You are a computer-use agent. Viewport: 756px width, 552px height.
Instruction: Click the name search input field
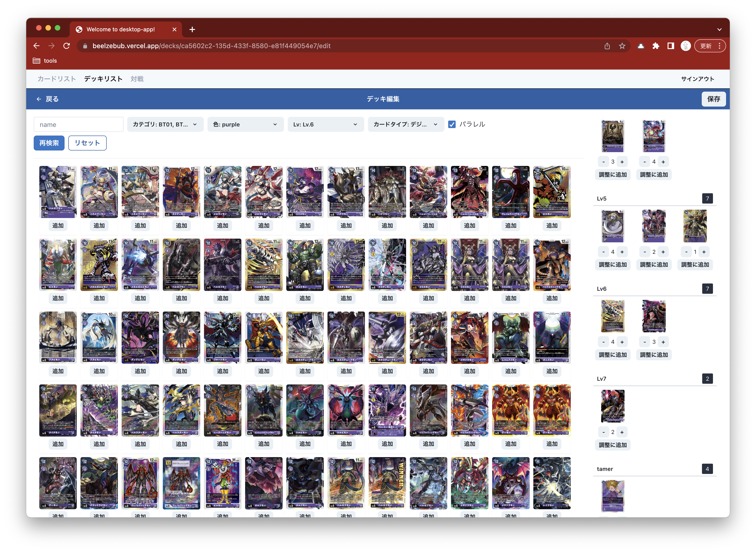pos(79,124)
